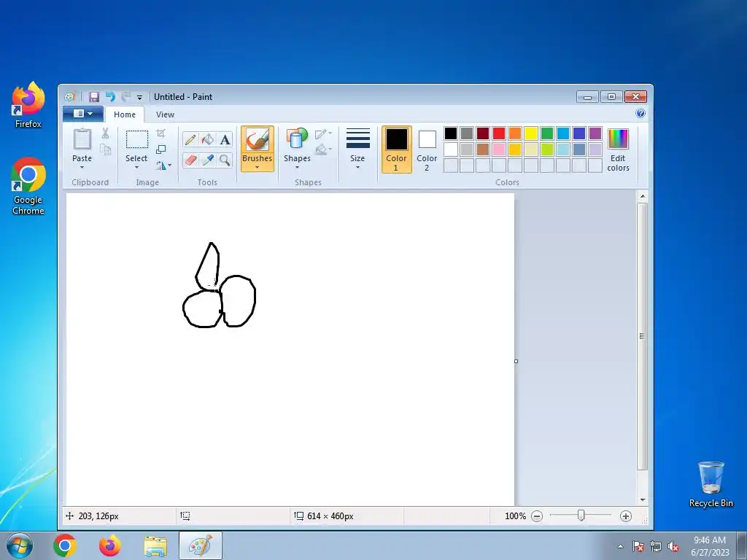Open the Paint file menu button
The height and width of the screenshot is (560, 747).
(x=83, y=114)
